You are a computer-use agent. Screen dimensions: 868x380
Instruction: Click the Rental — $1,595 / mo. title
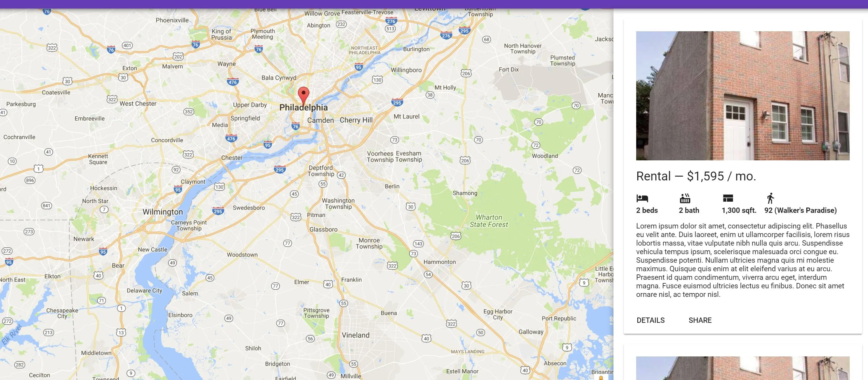pyautogui.click(x=696, y=176)
